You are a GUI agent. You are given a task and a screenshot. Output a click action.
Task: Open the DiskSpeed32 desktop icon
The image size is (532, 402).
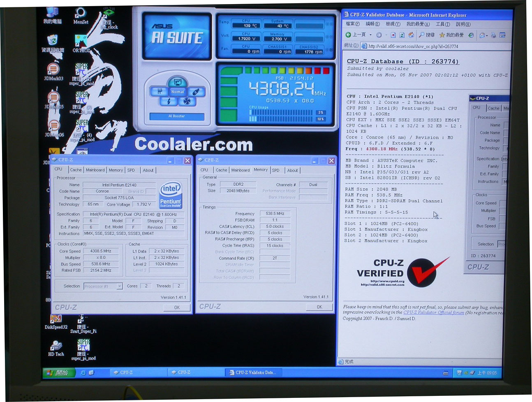pyautogui.click(x=56, y=322)
